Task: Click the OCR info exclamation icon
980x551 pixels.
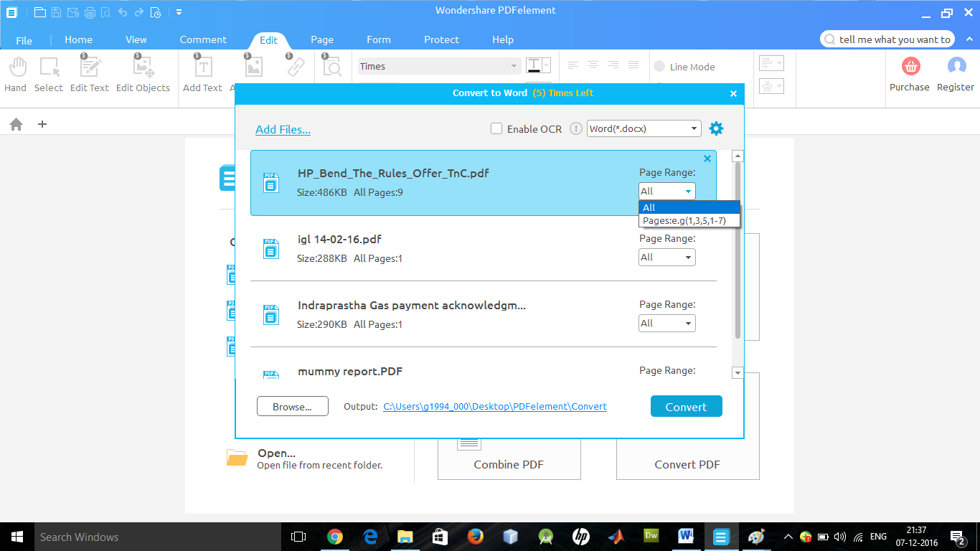Action: (x=575, y=128)
